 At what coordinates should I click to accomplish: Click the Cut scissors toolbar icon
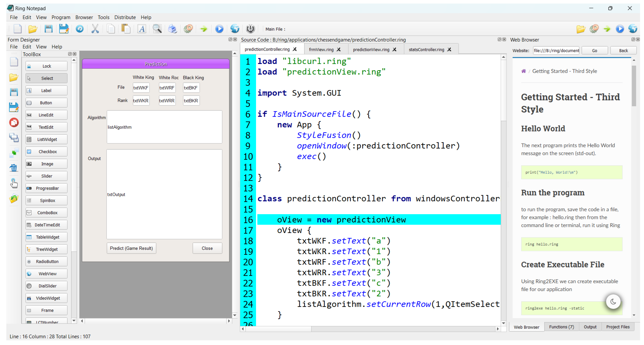click(95, 29)
